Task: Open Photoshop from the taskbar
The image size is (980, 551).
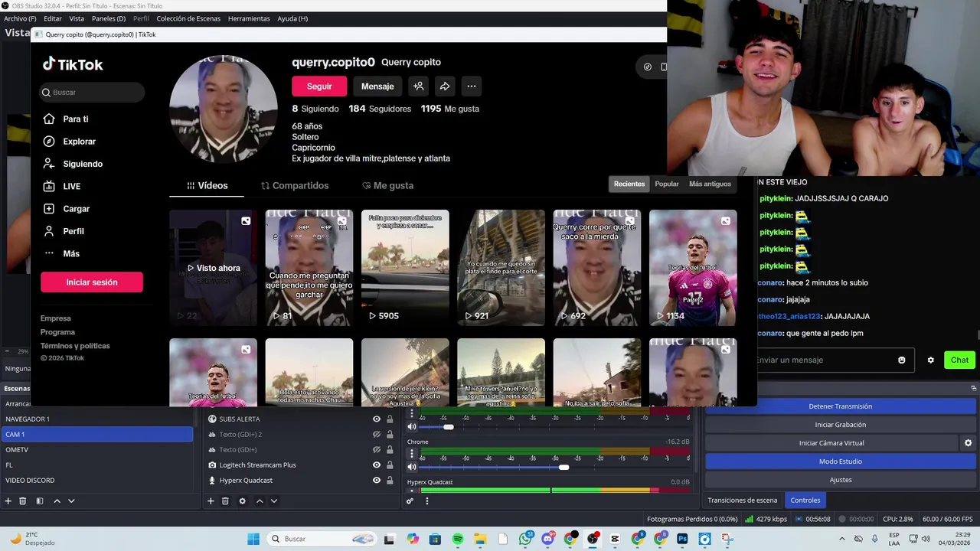Action: [x=682, y=539]
